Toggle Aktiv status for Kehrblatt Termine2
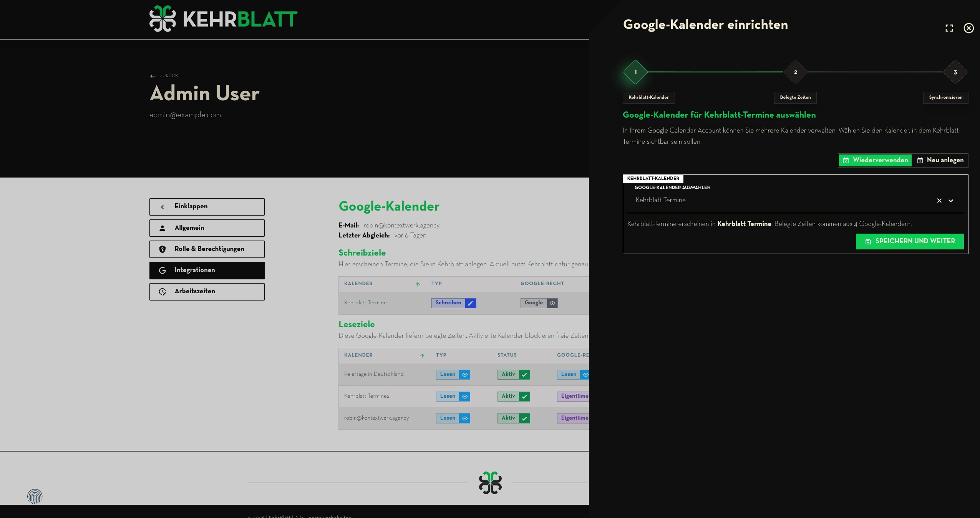This screenshot has height=518, width=980. pos(514,397)
